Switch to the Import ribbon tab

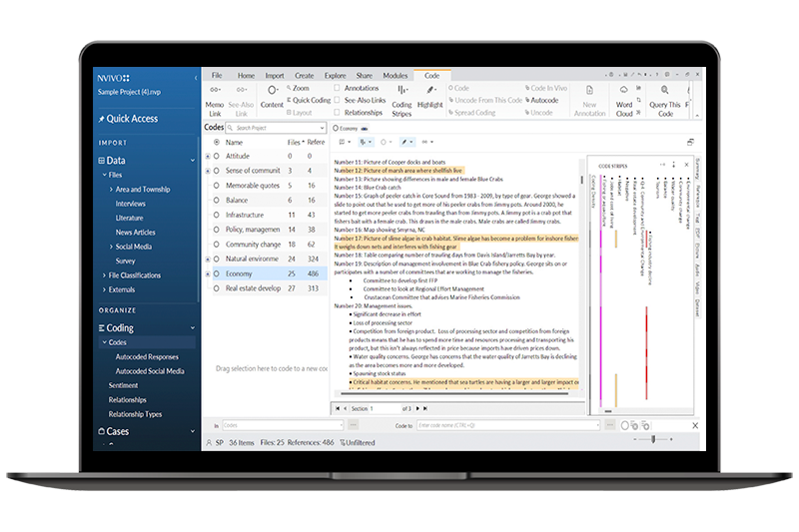274,75
